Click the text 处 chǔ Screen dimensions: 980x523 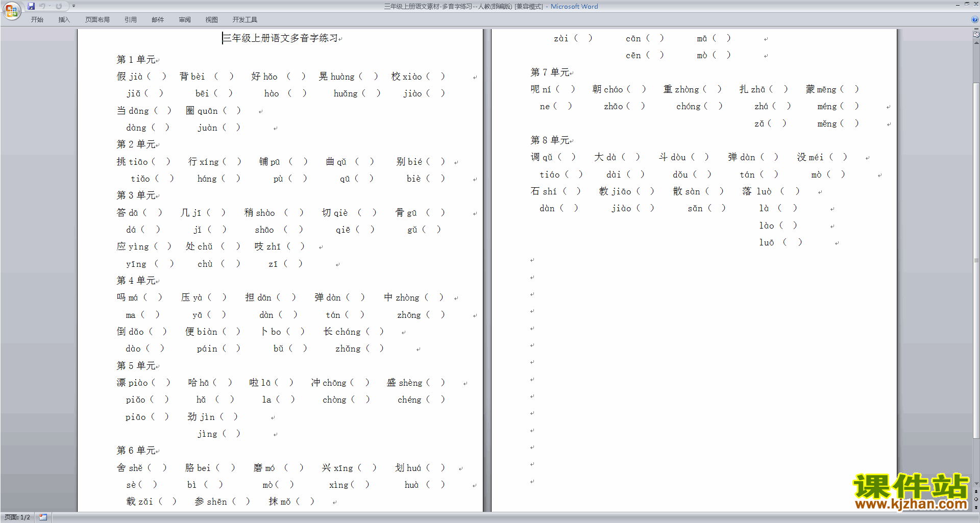coord(199,246)
